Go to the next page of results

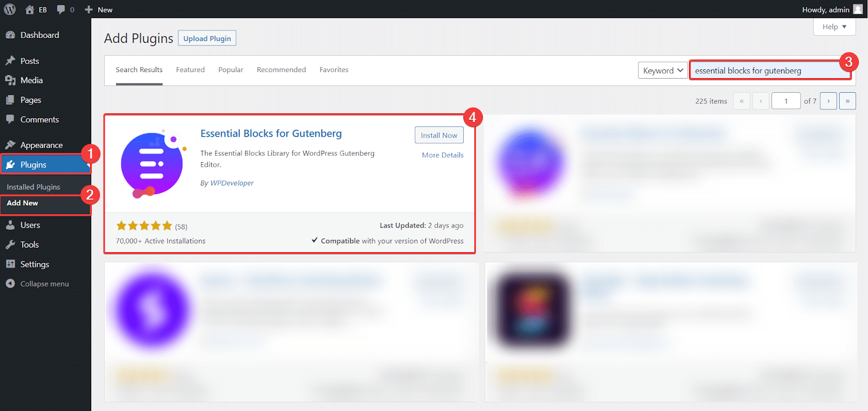tap(828, 101)
